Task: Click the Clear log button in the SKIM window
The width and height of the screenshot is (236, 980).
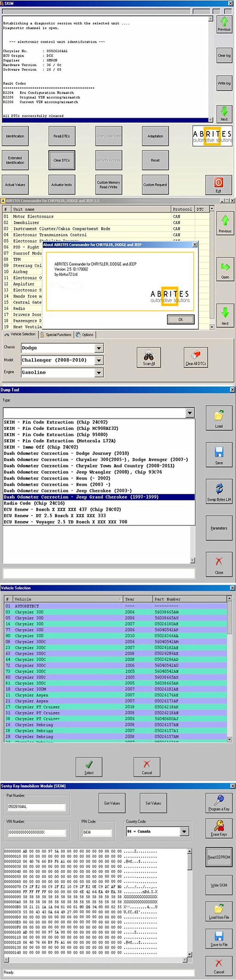Action: (x=224, y=55)
